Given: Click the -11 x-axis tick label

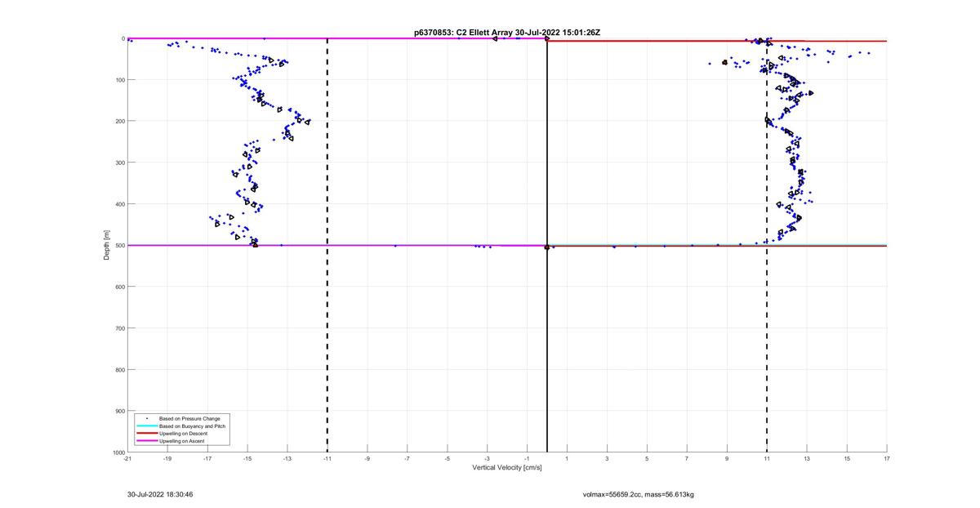Looking at the screenshot, I should (327, 458).
